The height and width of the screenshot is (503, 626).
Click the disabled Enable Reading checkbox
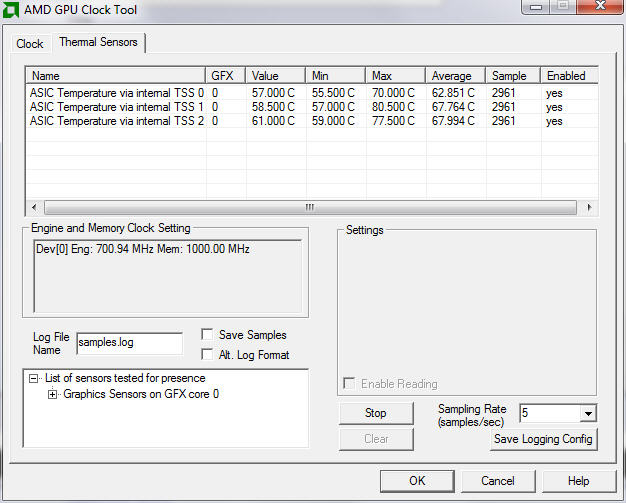tap(349, 384)
